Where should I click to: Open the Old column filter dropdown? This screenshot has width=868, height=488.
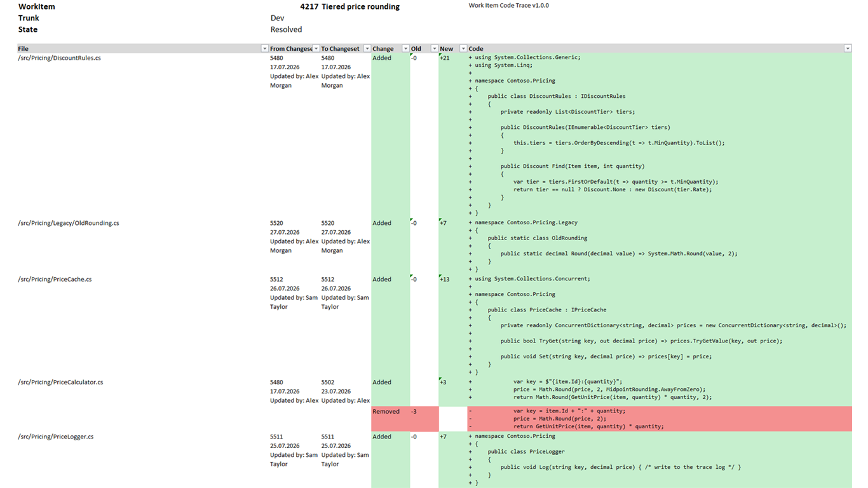435,49
